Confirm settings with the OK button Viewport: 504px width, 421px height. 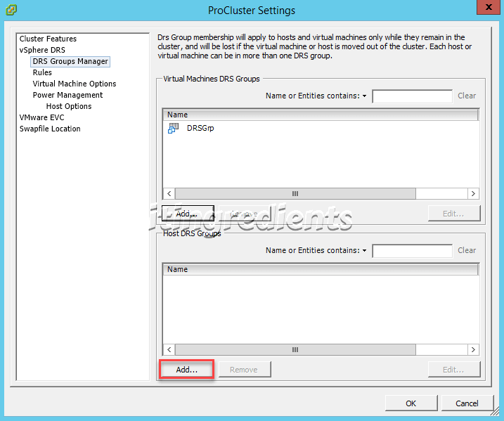pos(411,403)
